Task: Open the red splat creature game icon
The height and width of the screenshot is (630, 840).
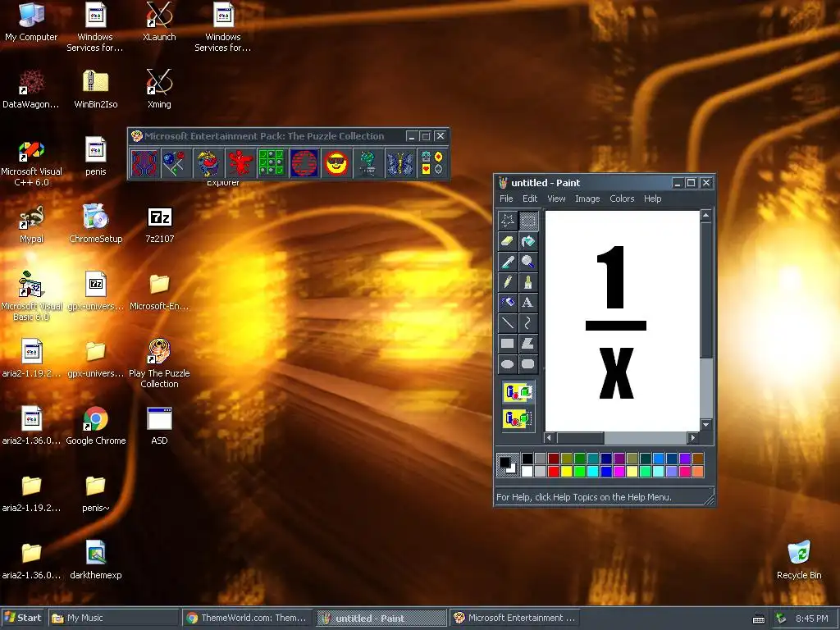Action: click(x=240, y=163)
